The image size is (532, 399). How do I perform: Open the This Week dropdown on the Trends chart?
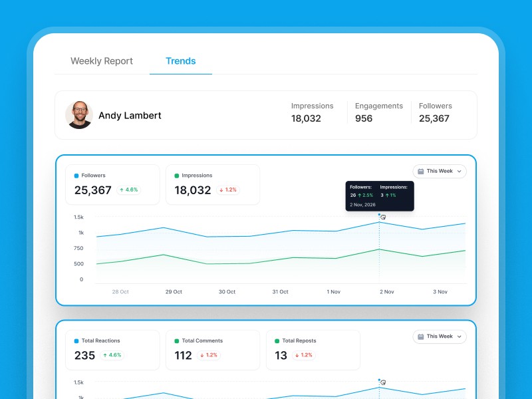tap(439, 171)
